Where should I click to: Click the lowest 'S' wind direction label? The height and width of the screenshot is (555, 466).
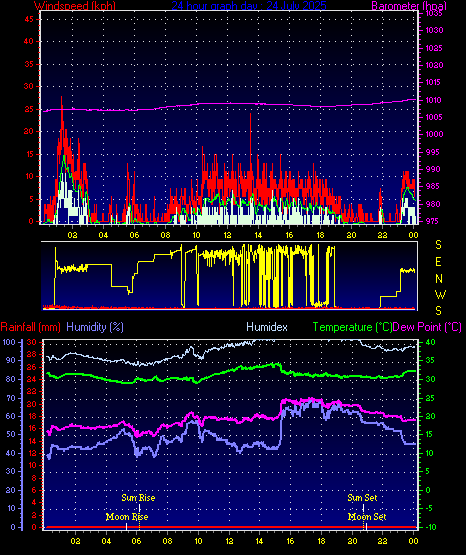tap(438, 311)
